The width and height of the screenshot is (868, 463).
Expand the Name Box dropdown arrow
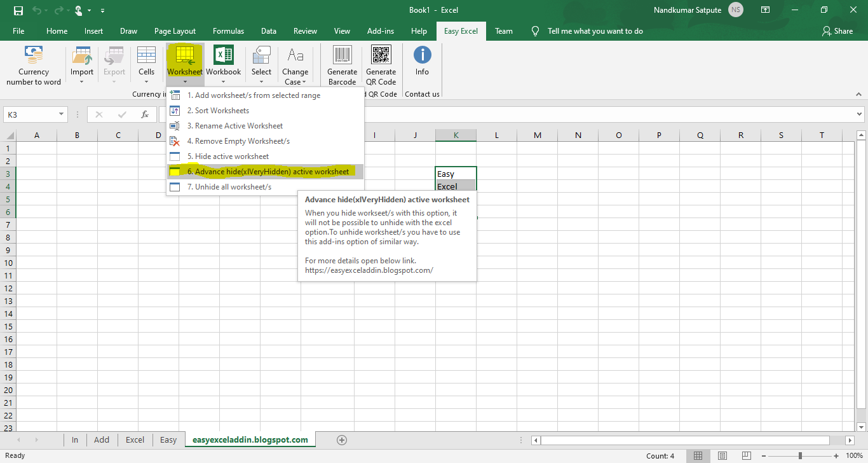coord(62,114)
